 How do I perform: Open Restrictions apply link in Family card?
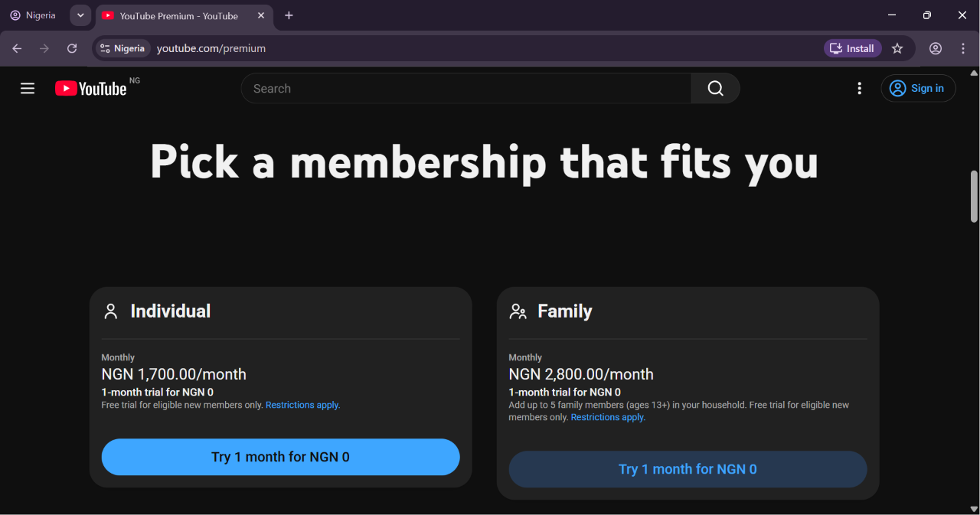pos(609,418)
